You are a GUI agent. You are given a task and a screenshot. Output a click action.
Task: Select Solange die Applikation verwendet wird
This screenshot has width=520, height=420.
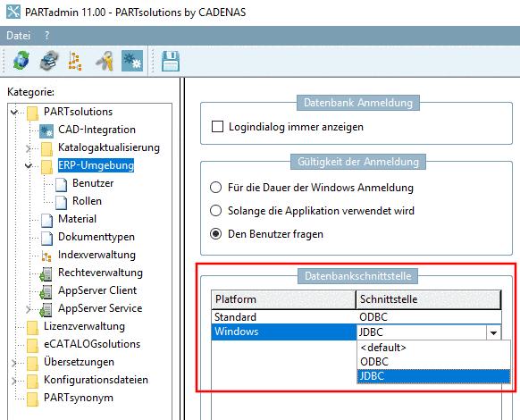pyautogui.click(x=215, y=211)
